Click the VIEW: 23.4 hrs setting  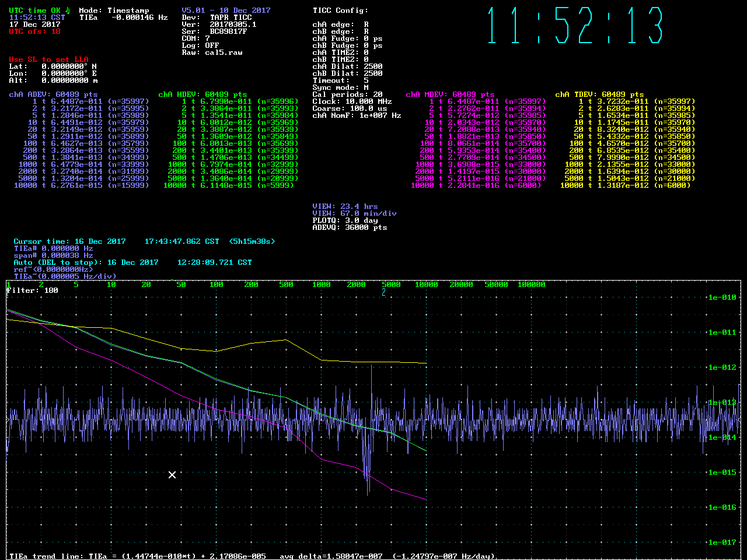pos(345,206)
